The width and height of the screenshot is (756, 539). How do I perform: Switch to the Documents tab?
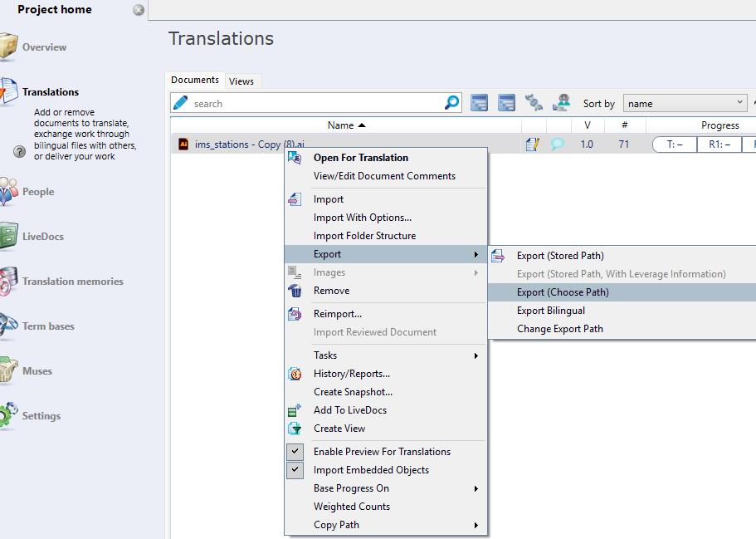195,80
